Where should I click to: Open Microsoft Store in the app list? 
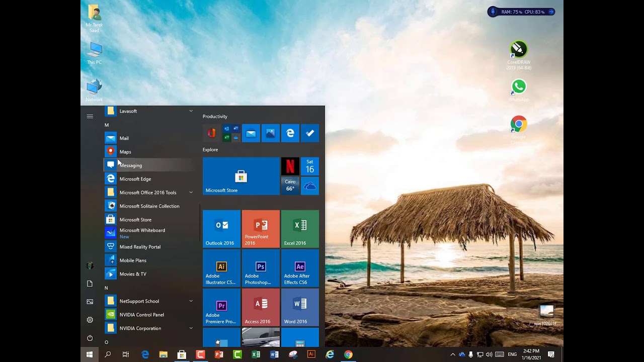coord(148,220)
